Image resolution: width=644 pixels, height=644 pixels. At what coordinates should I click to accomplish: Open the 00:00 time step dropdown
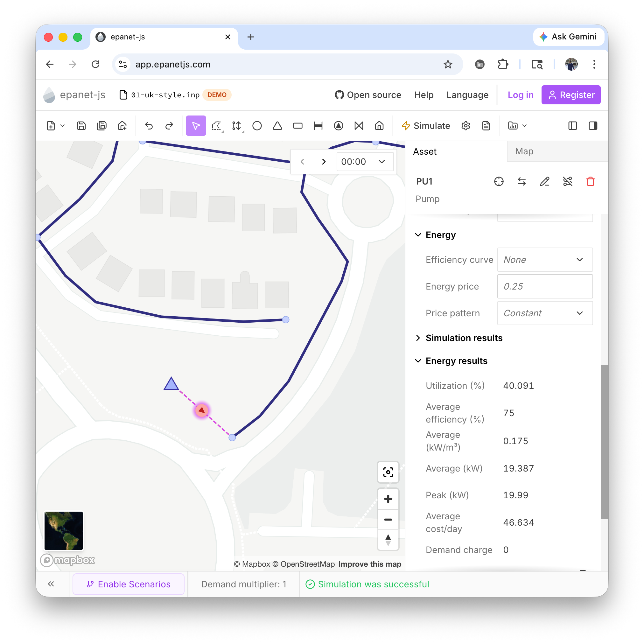[365, 162]
